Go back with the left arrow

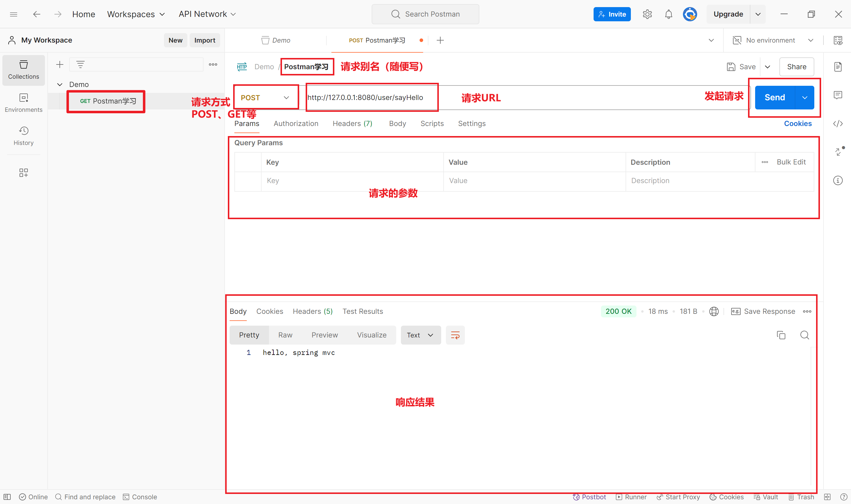(x=37, y=14)
